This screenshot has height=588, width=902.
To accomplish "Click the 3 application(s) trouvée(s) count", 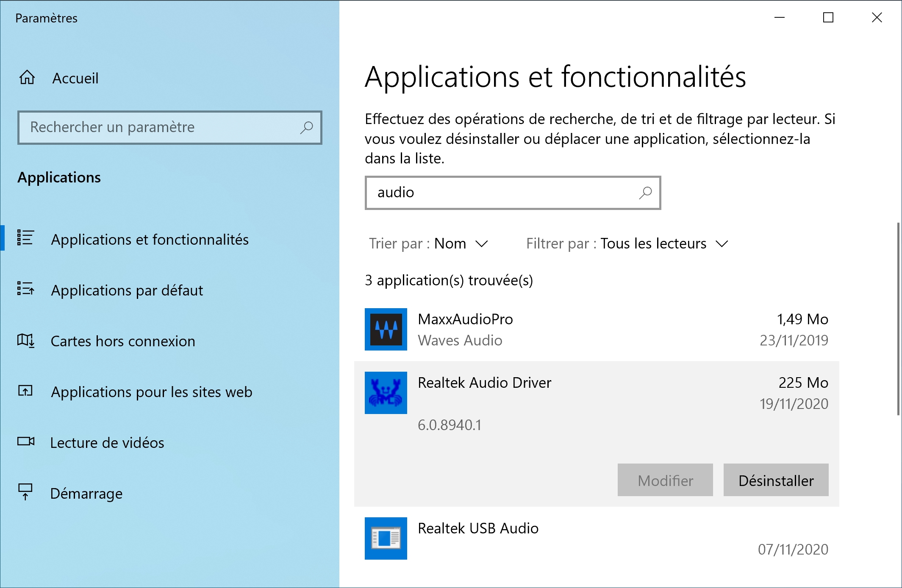I will [449, 280].
